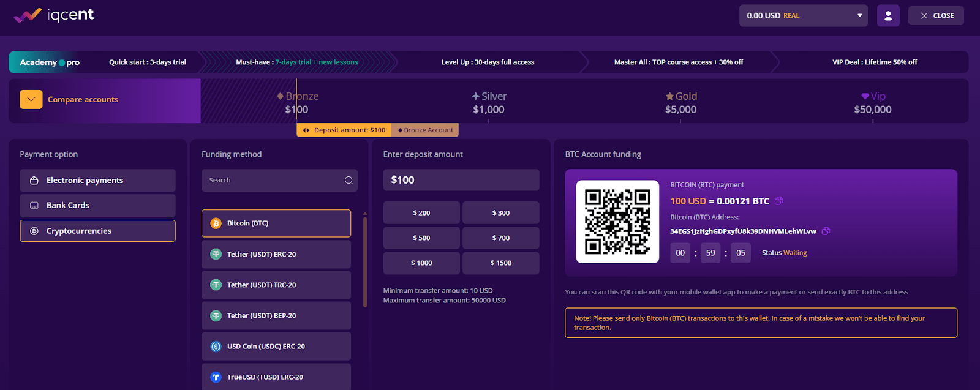Image resolution: width=980 pixels, height=390 pixels.
Task: Select Tether (USDT) BEP-20 method
Action: click(276, 316)
